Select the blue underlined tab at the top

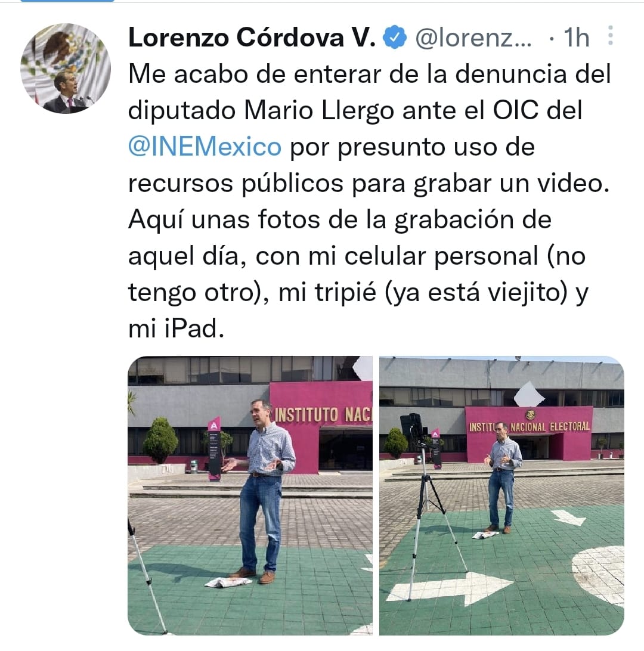tap(67, 1)
